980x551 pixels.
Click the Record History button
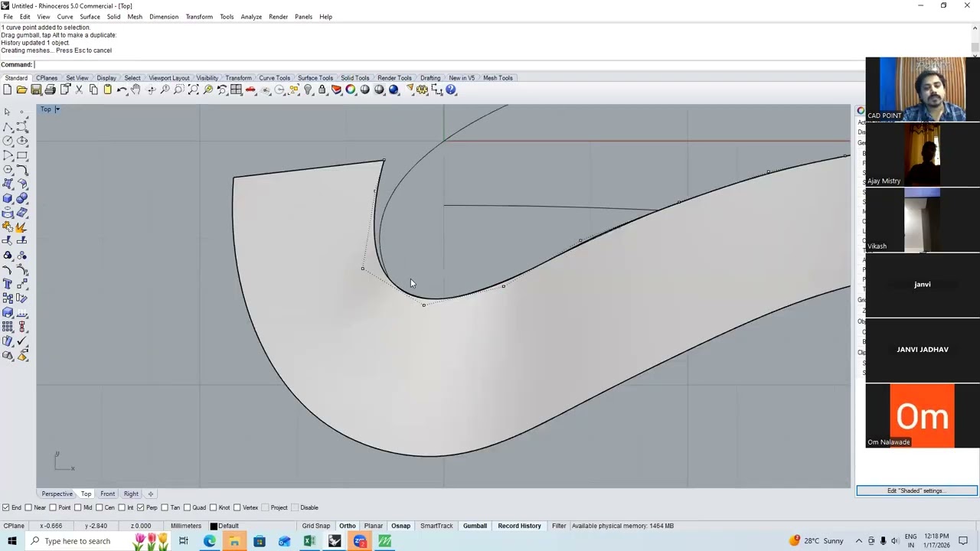[519, 526]
